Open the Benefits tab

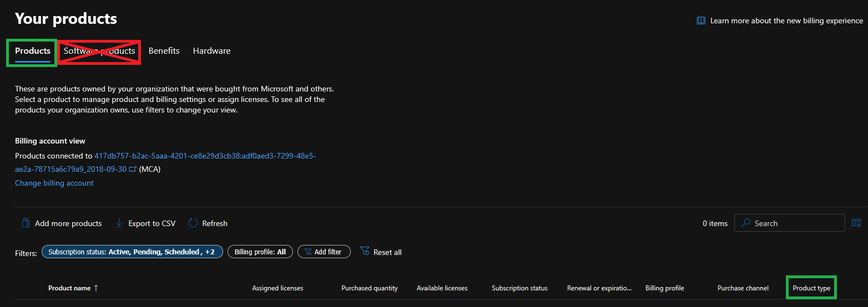pos(164,51)
